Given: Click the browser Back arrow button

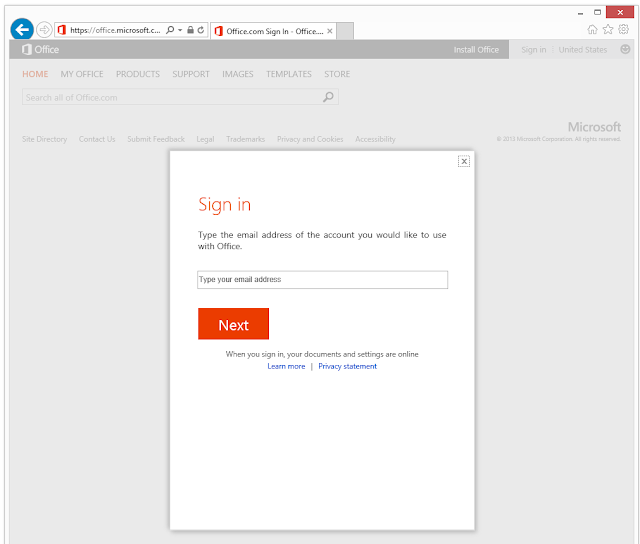Looking at the screenshot, I should click(22, 29).
